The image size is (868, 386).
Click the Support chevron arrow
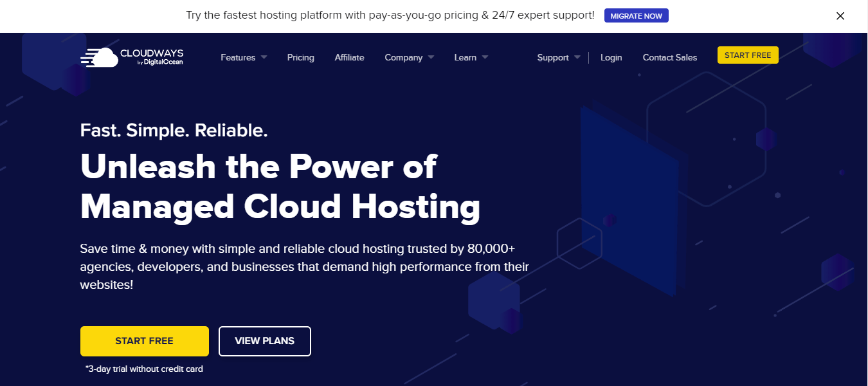coord(577,57)
